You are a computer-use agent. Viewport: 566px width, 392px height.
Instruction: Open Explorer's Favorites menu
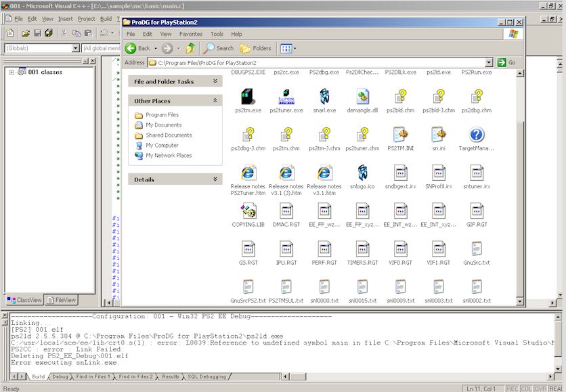[x=191, y=34]
